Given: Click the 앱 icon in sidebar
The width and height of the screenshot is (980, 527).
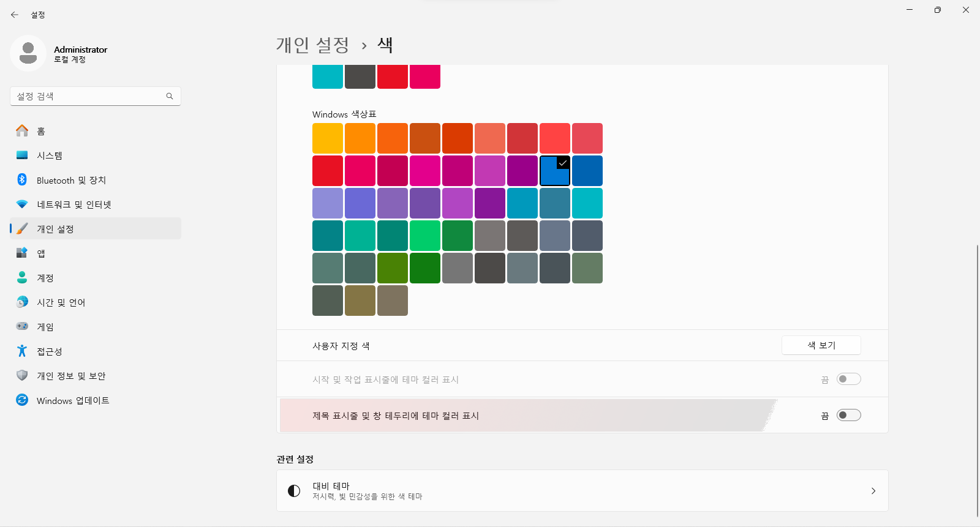Looking at the screenshot, I should (x=22, y=253).
